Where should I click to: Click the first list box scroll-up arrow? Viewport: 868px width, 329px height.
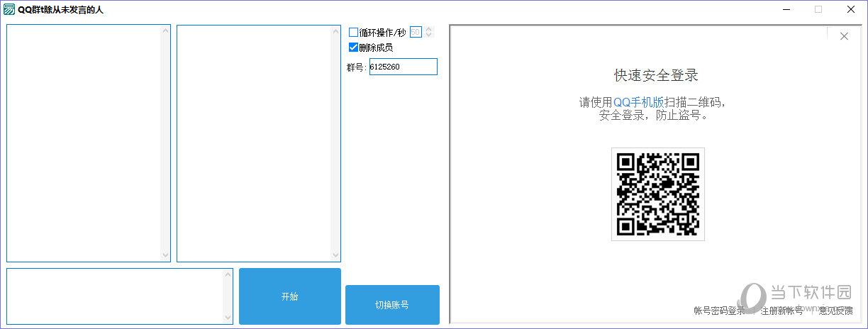click(x=166, y=30)
